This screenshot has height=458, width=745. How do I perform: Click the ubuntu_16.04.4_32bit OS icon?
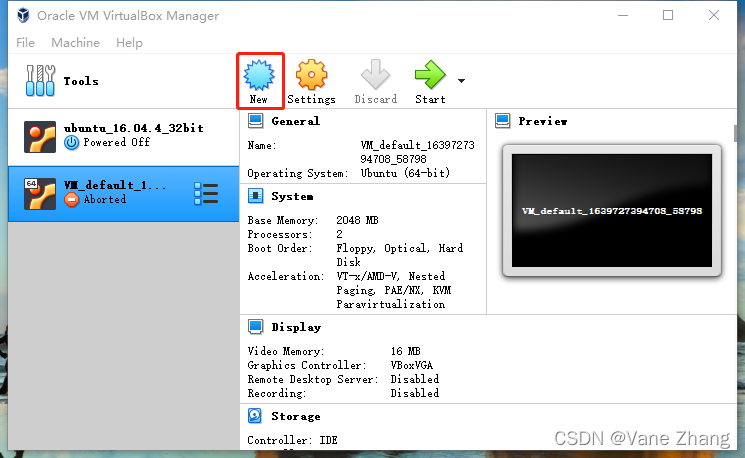40,137
